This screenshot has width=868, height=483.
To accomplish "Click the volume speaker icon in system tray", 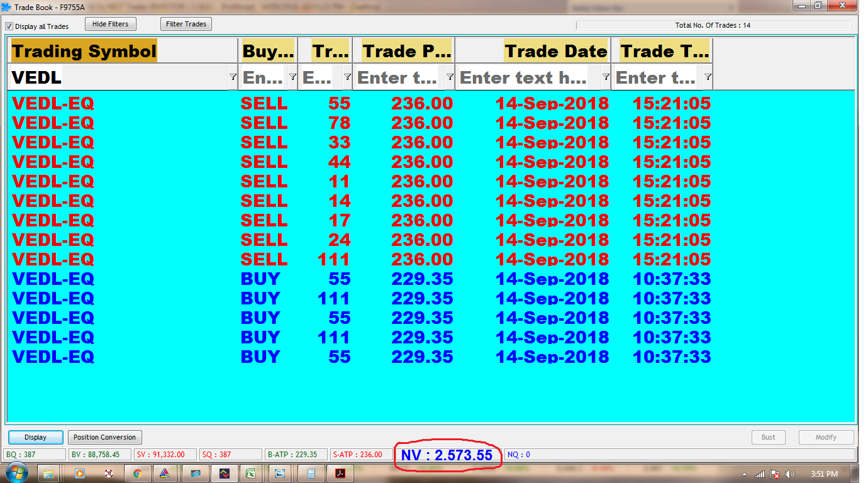I will (x=790, y=474).
